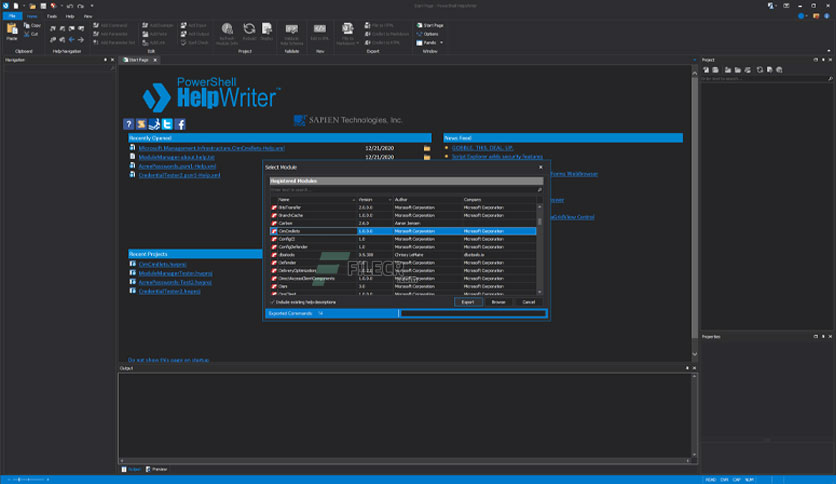Switch to the Home ribbon tab
Screen dimensions: 836x484
point(32,16)
